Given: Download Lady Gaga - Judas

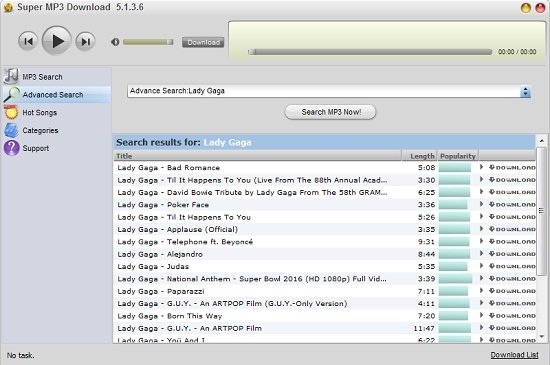Looking at the screenshot, I should coord(512,266).
